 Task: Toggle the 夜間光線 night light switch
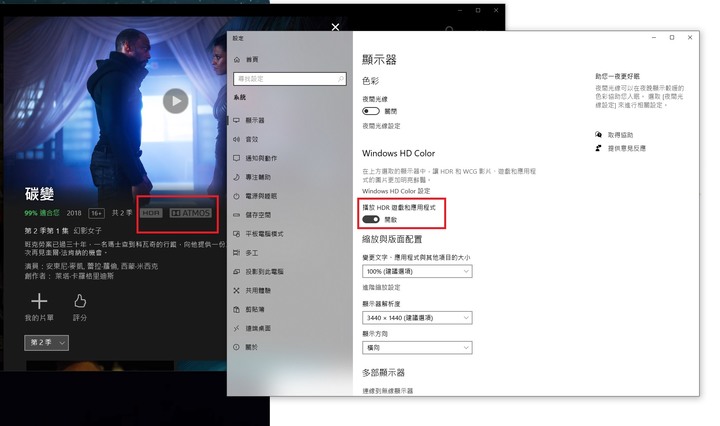[x=371, y=111]
